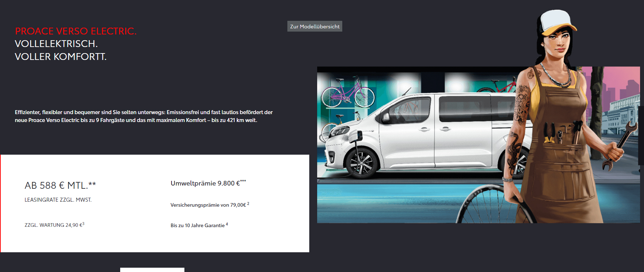Click the white button below the price card
Viewport: 644px width, 272px height.
[152, 270]
